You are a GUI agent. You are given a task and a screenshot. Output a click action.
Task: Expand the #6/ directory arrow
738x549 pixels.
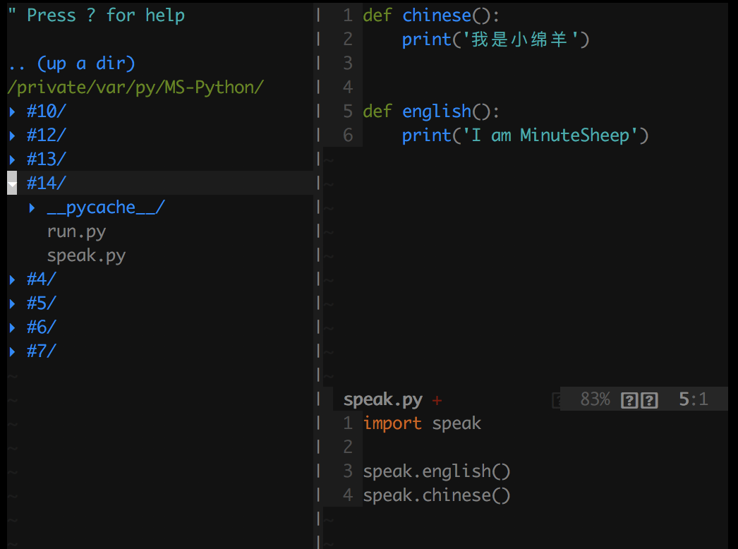point(12,327)
